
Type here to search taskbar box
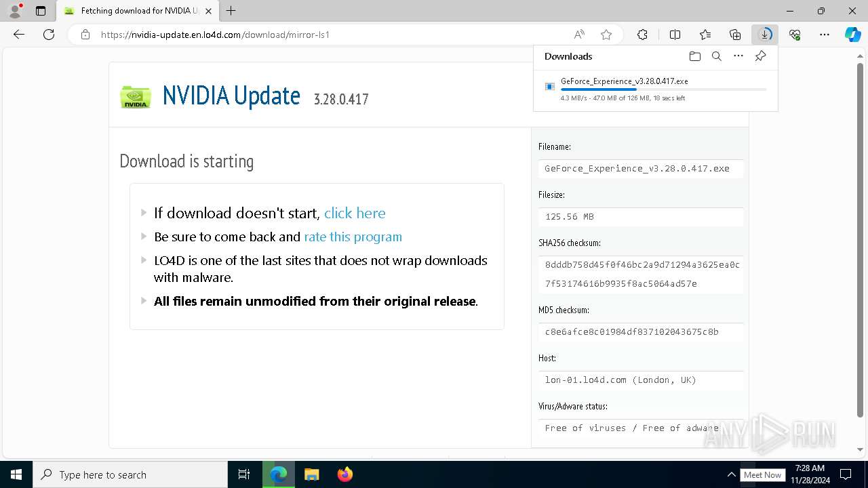click(130, 474)
